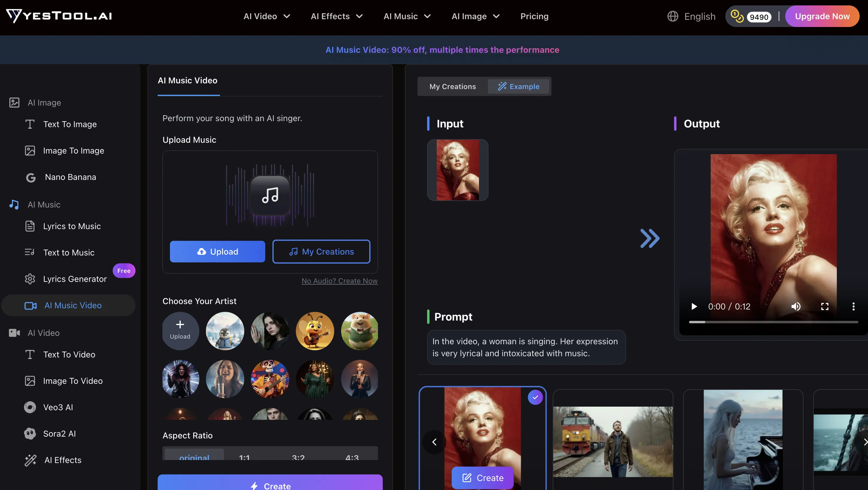Mute the output video audio

pyautogui.click(x=796, y=306)
